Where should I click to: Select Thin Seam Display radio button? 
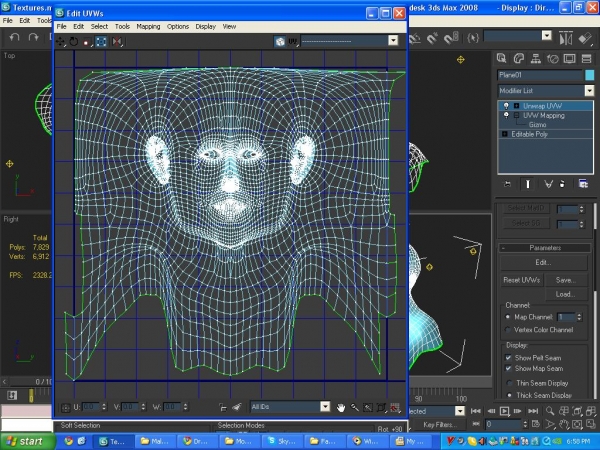pos(509,383)
